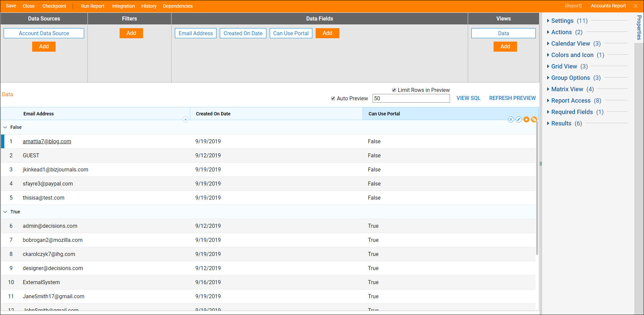Add a new filter

pos(131,33)
